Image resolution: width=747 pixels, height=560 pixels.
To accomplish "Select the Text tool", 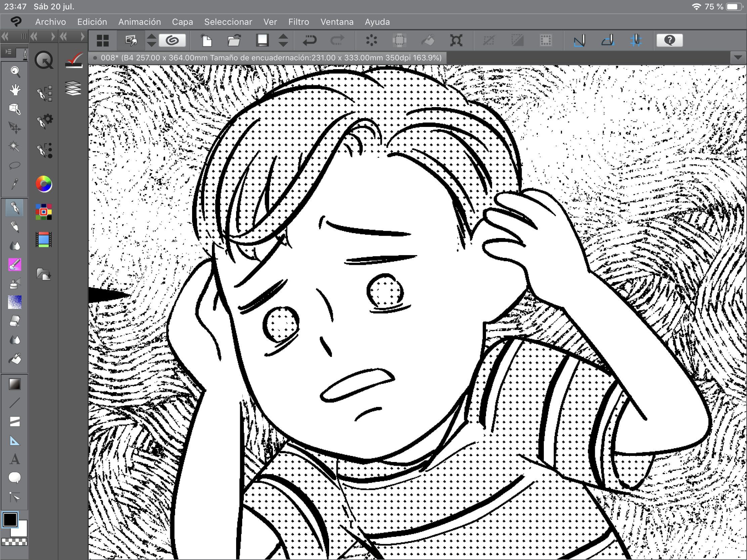I will click(x=14, y=459).
